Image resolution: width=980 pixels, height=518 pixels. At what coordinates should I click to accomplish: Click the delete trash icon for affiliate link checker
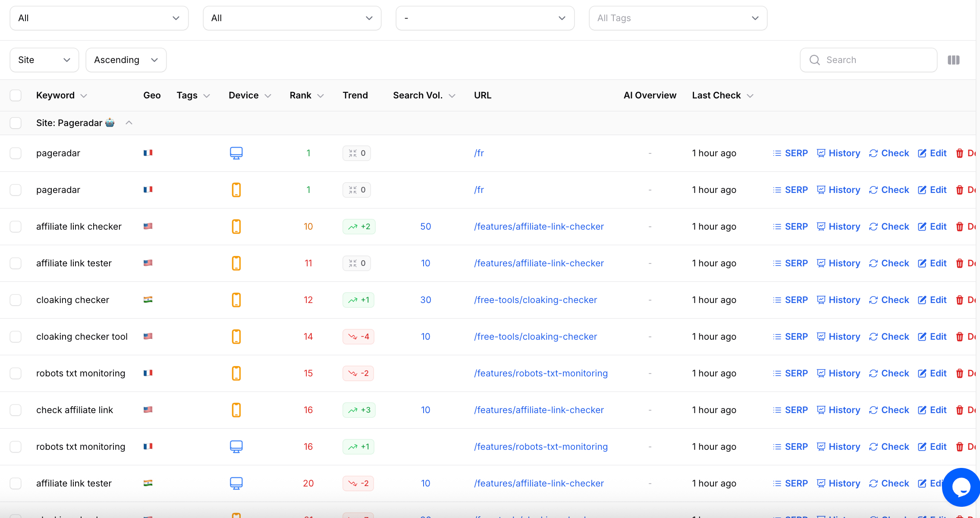point(960,227)
